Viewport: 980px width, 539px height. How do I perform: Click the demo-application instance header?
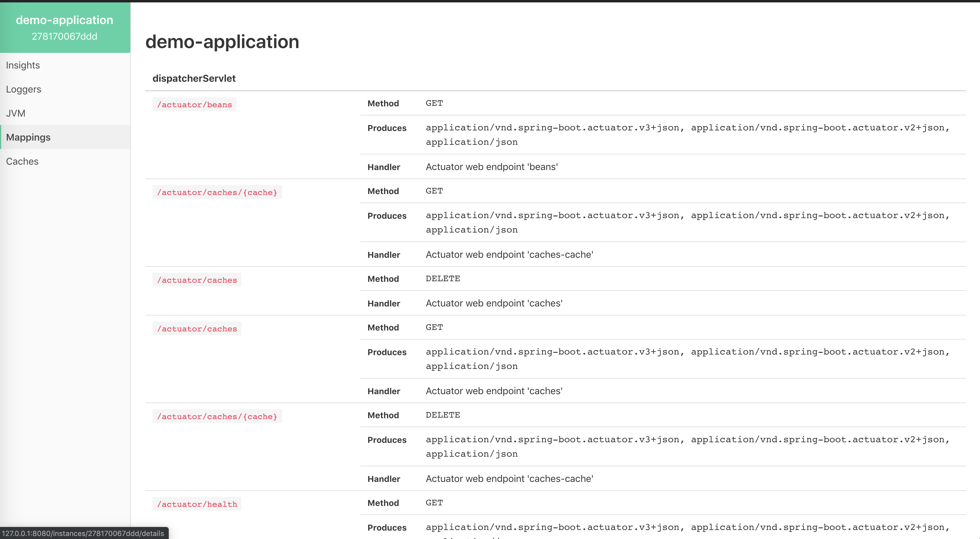point(64,20)
